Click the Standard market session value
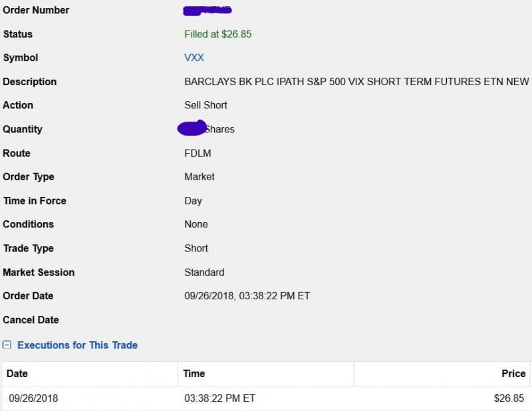 204,272
